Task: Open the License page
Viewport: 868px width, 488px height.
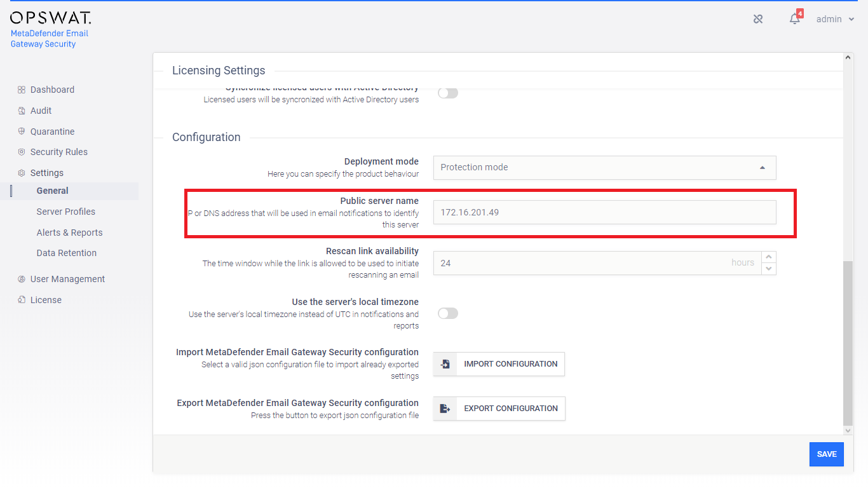Action: pos(46,300)
